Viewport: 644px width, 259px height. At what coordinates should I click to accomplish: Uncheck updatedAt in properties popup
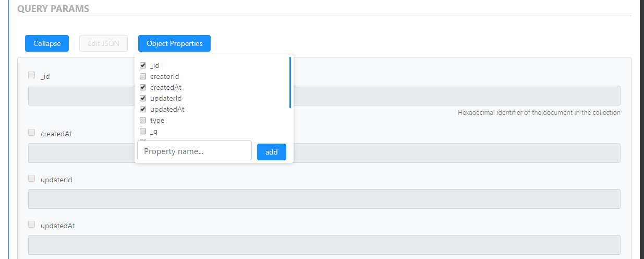tap(143, 110)
